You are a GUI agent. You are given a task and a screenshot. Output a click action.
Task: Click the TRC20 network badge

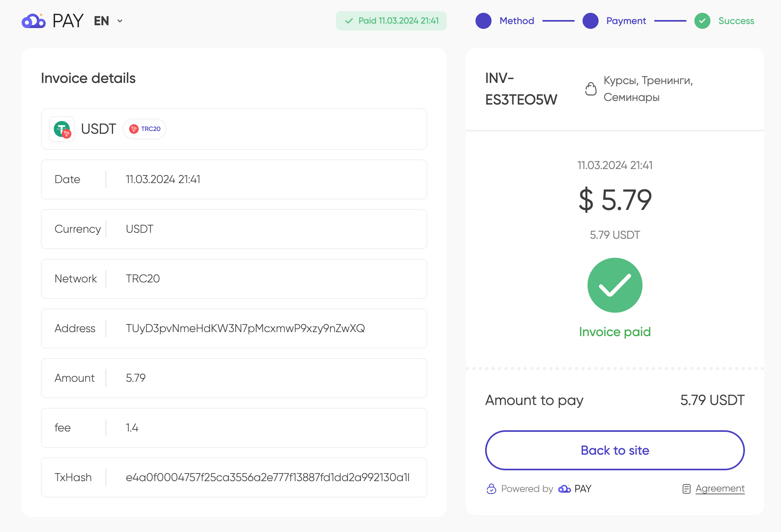[145, 129]
